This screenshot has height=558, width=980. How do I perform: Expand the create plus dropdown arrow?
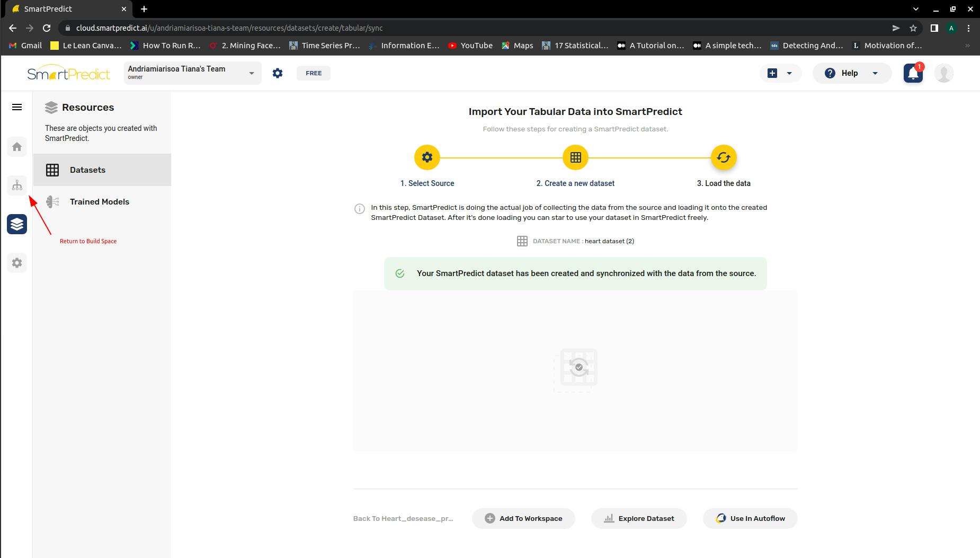coord(789,73)
